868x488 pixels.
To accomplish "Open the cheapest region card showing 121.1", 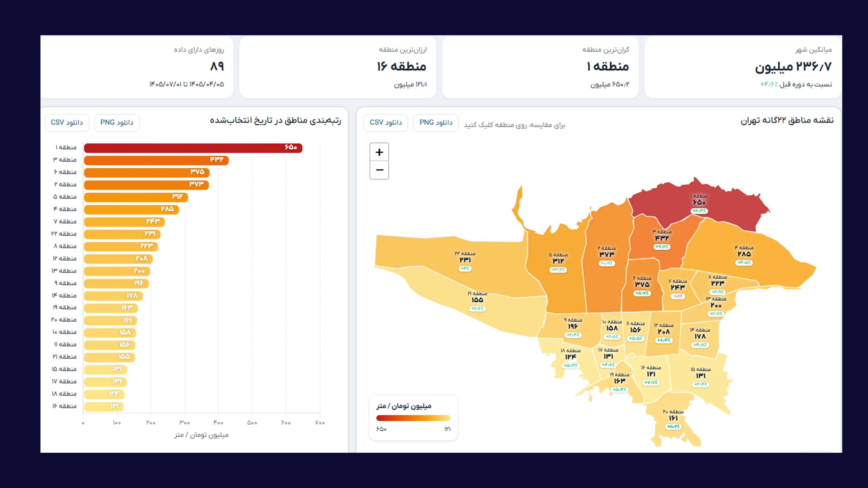I will coord(338,67).
